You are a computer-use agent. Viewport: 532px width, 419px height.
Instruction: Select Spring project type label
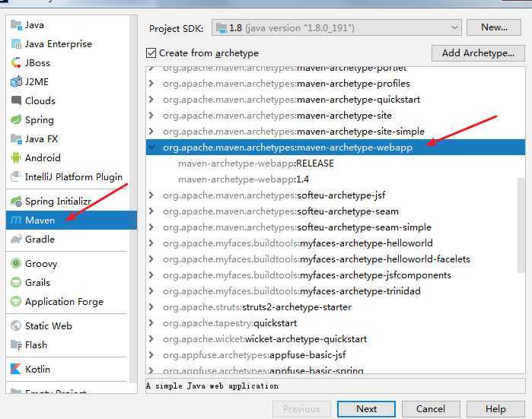click(40, 120)
